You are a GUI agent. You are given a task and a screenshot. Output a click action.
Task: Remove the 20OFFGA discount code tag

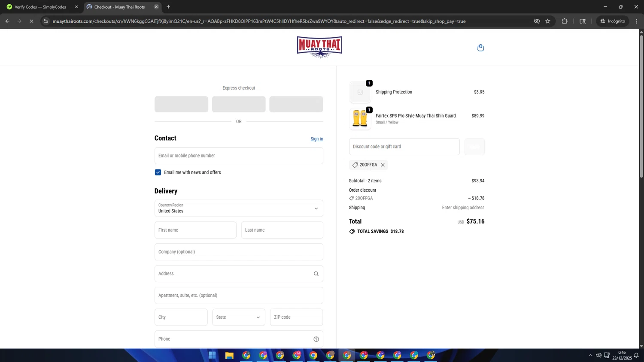[383, 165]
